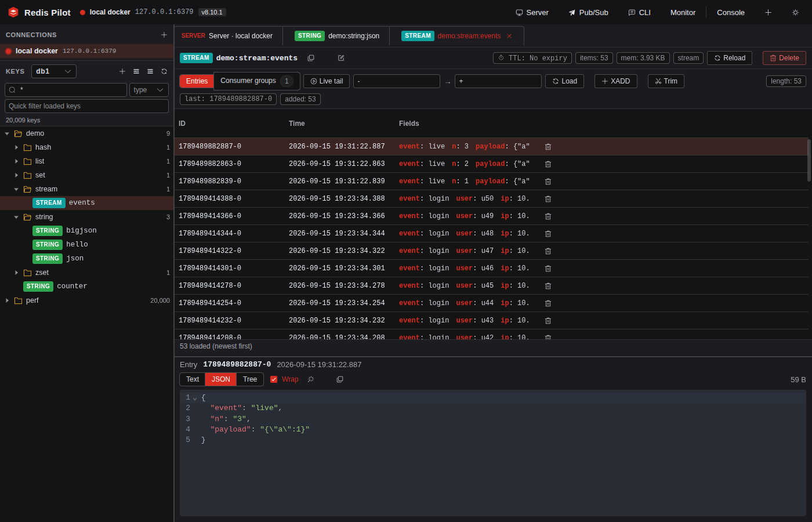The image size is (812, 522).
Task: Focus the range start '-' field
Action: click(x=397, y=81)
